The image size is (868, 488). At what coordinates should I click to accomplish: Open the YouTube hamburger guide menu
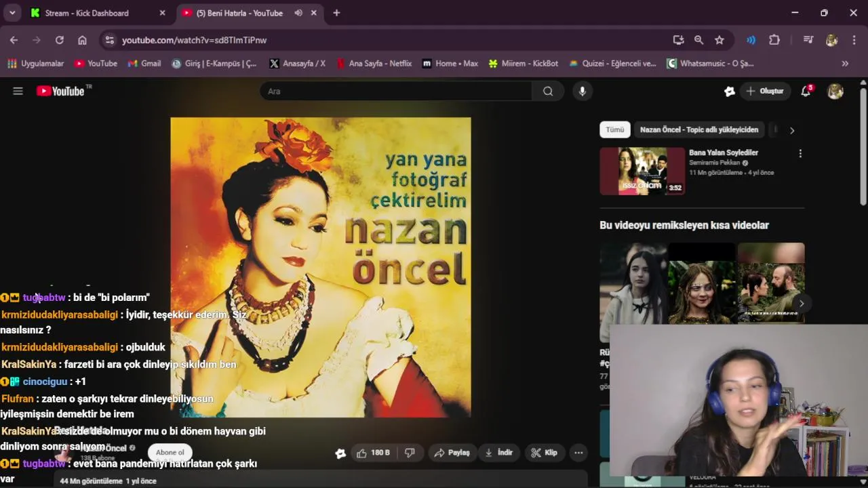18,91
